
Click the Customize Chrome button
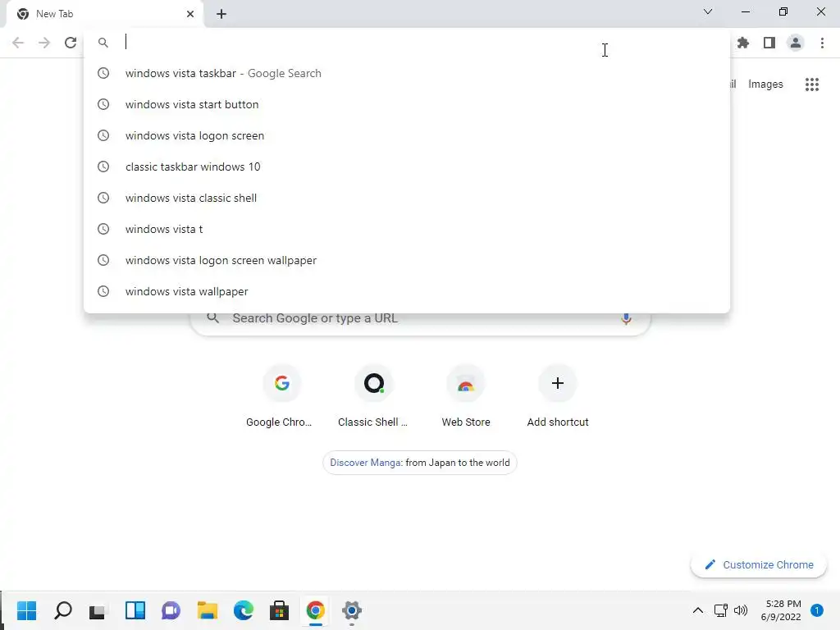tap(759, 564)
